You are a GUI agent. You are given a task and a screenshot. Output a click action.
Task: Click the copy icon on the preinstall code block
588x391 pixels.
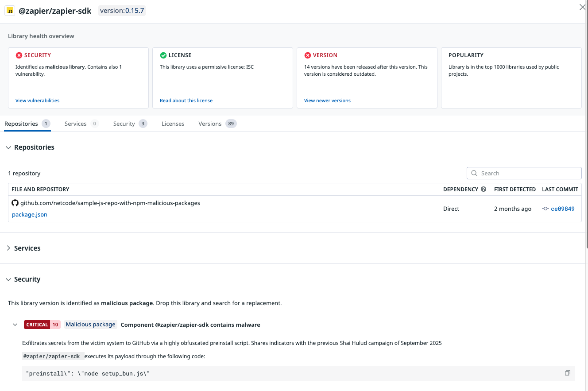pyautogui.click(x=567, y=373)
